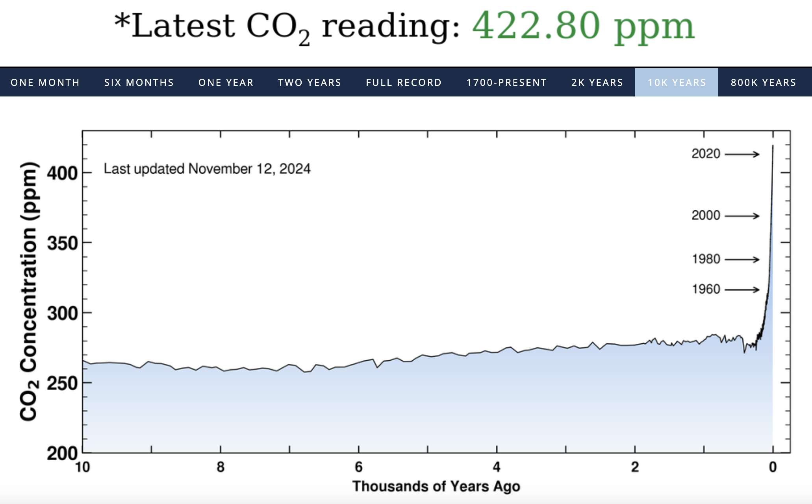
Task: Select the 2000 year marker label
Action: [706, 215]
